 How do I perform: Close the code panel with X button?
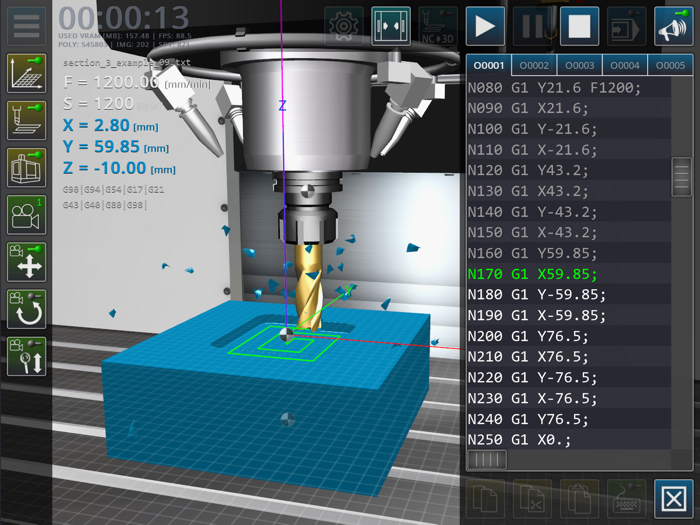(674, 499)
